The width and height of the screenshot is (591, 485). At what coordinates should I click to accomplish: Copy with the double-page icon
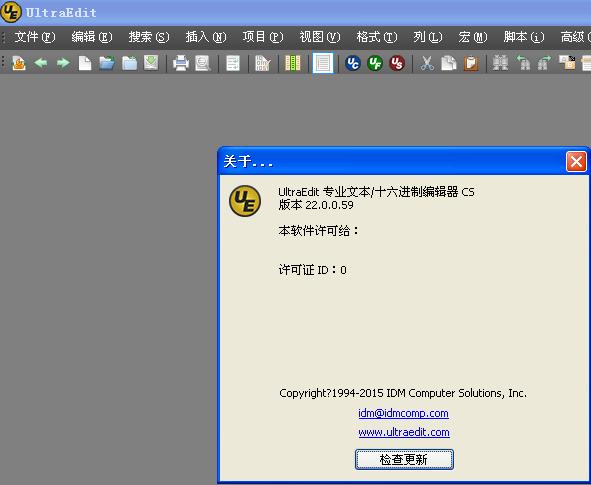coord(449,63)
